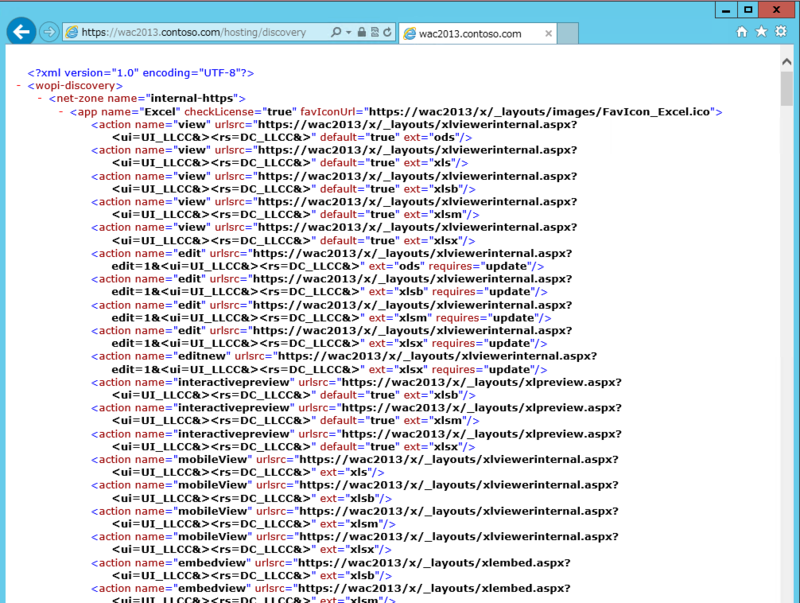This screenshot has height=603, width=800.
Task: Close the wac2013.contoso.com tab
Action: pos(548,34)
